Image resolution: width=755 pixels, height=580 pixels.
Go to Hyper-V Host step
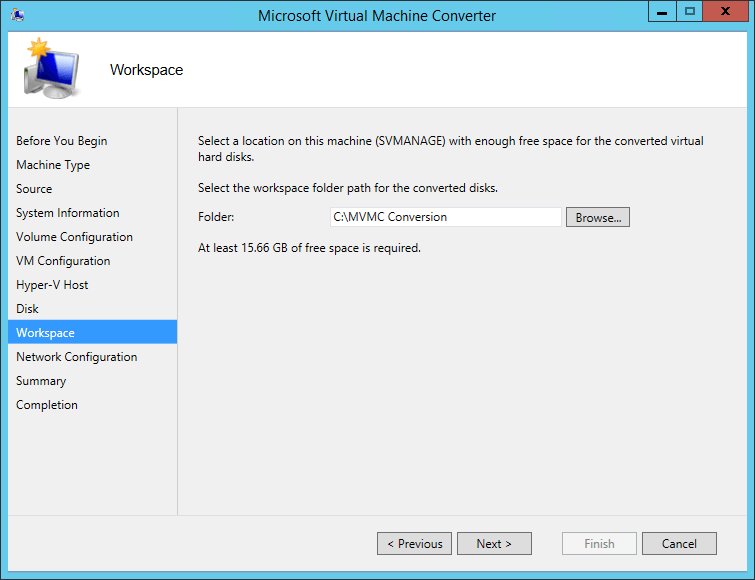(52, 285)
